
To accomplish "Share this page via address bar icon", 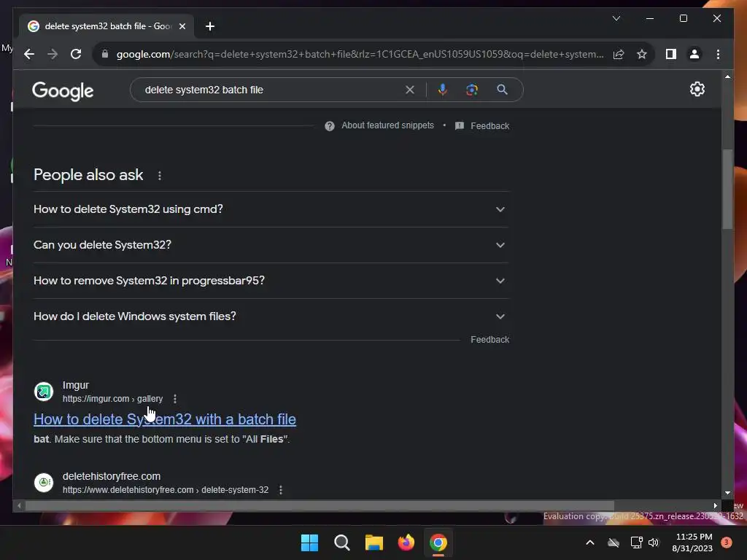I will 619,54.
